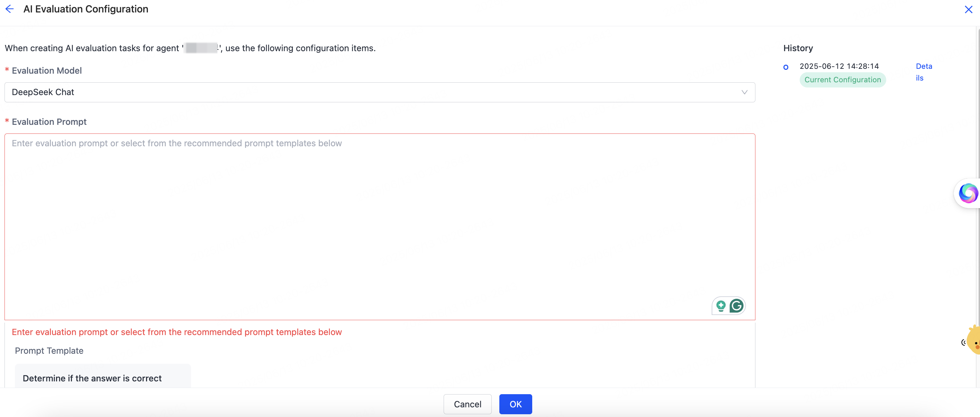Image resolution: width=980 pixels, height=417 pixels.
Task: Click the Grammarly G icon in the prompt box
Action: tap(736, 306)
